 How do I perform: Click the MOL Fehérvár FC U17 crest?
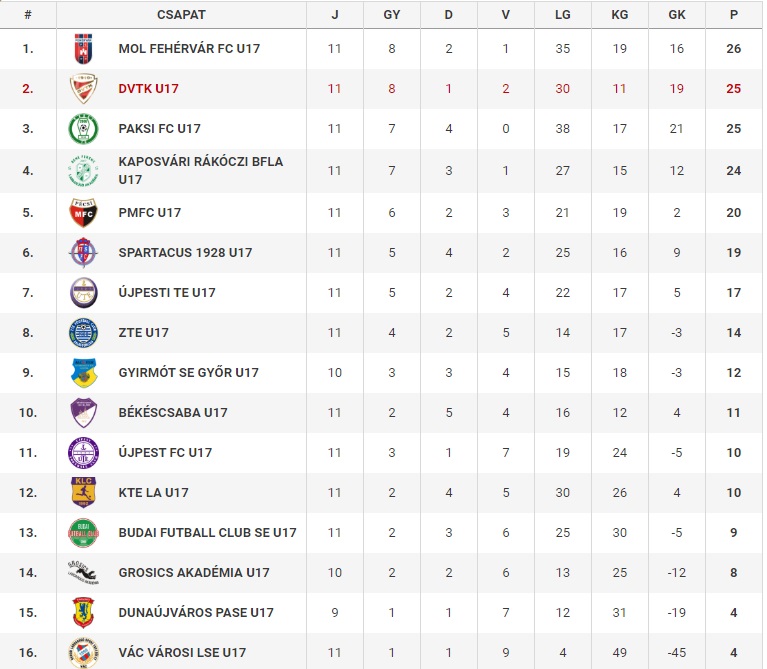point(83,49)
